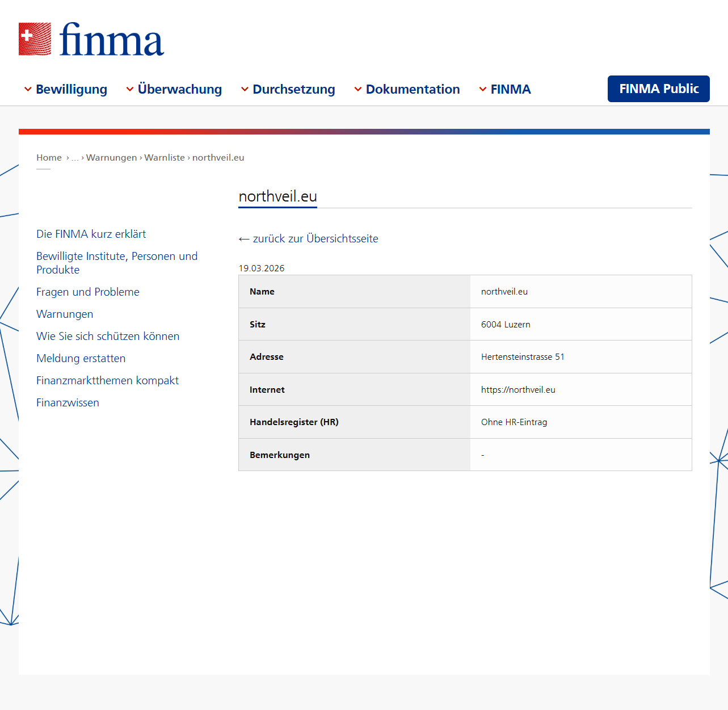This screenshot has width=728, height=710.
Task: Open Warnungen in the breadcrumb
Action: 112,158
